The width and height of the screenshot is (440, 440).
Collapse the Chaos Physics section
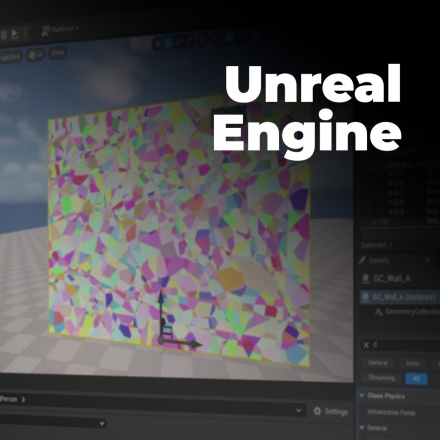(x=362, y=396)
